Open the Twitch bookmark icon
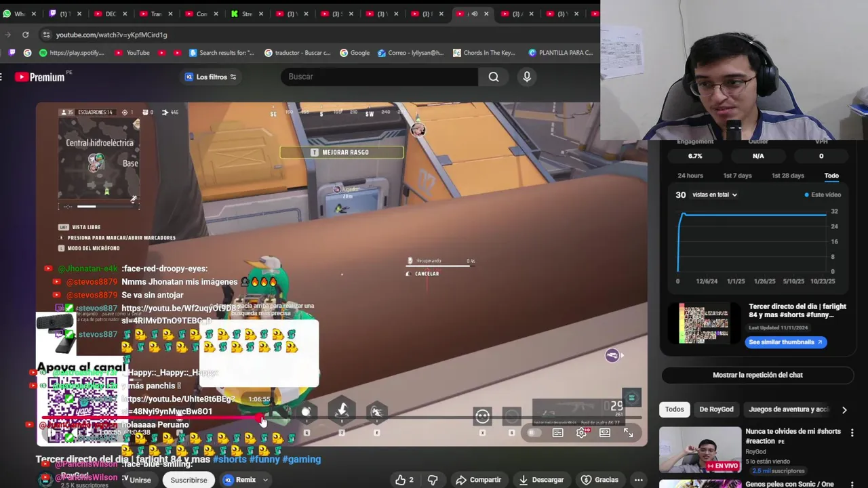 12,53
